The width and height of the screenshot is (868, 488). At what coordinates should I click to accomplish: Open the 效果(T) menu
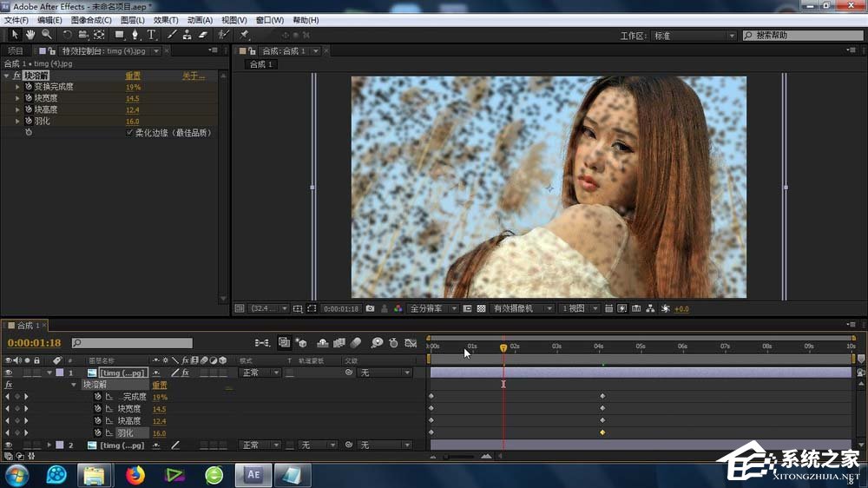tap(166, 20)
